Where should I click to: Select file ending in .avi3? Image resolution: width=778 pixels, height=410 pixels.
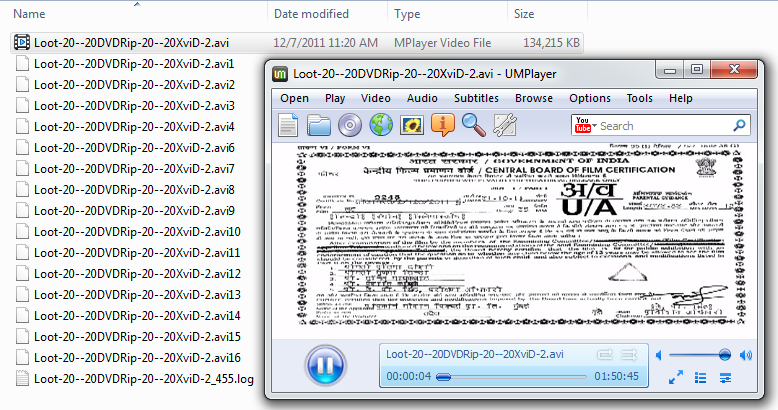pyautogui.click(x=134, y=106)
